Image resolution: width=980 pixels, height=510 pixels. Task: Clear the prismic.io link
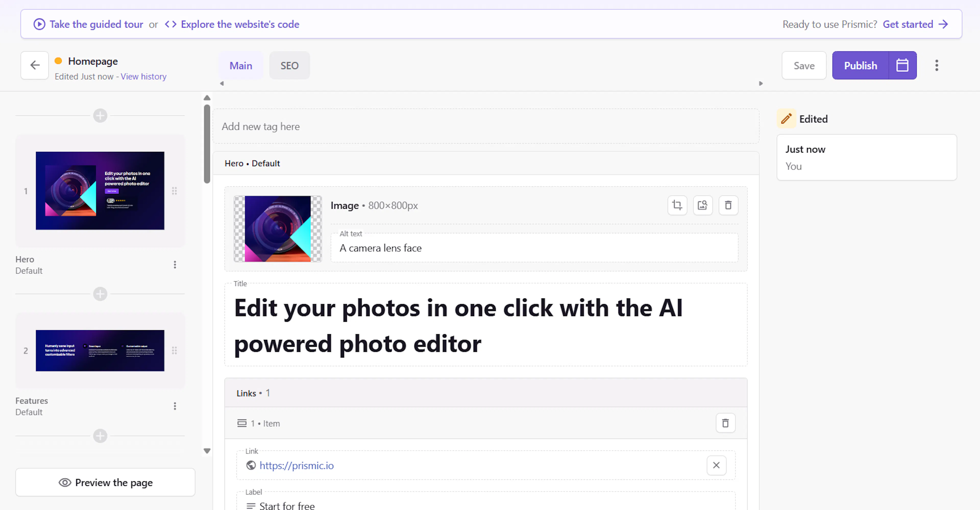click(716, 465)
